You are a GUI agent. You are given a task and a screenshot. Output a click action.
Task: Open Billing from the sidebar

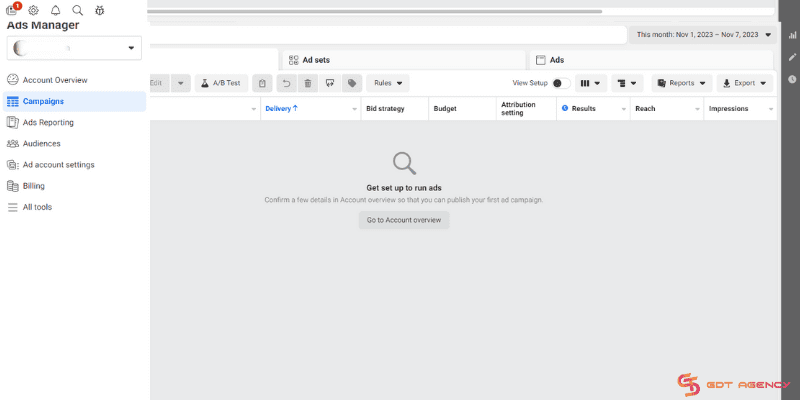(74, 186)
